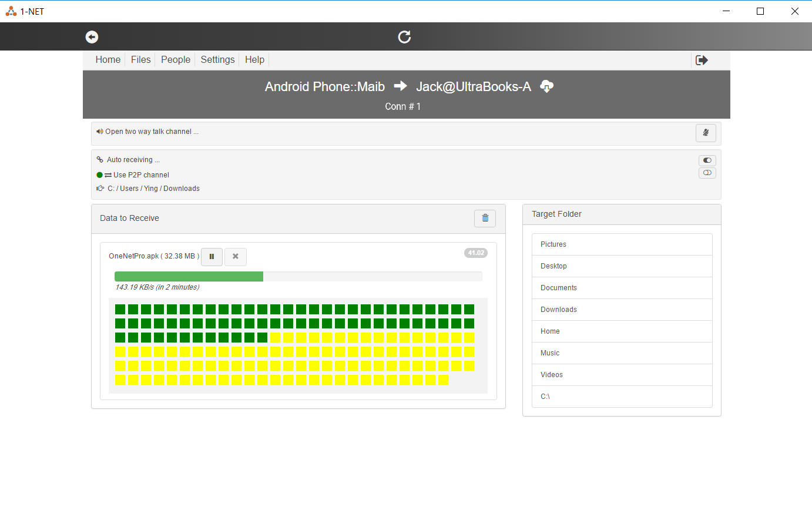Click the cloud download icon beside Jack@UltraBooks-A

546,86
